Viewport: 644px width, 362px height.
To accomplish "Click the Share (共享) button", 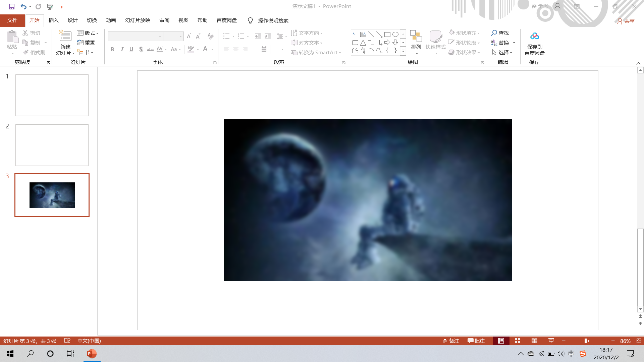I will click(x=626, y=21).
